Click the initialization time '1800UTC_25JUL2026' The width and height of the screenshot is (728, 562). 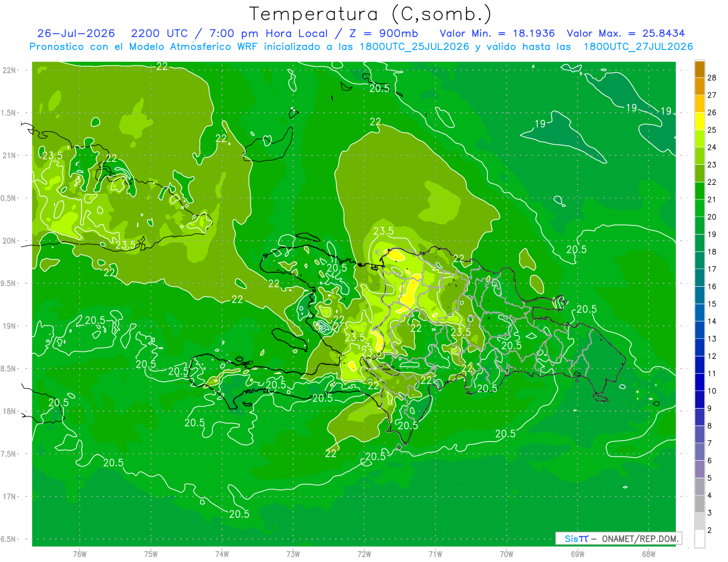pyautogui.click(x=414, y=47)
